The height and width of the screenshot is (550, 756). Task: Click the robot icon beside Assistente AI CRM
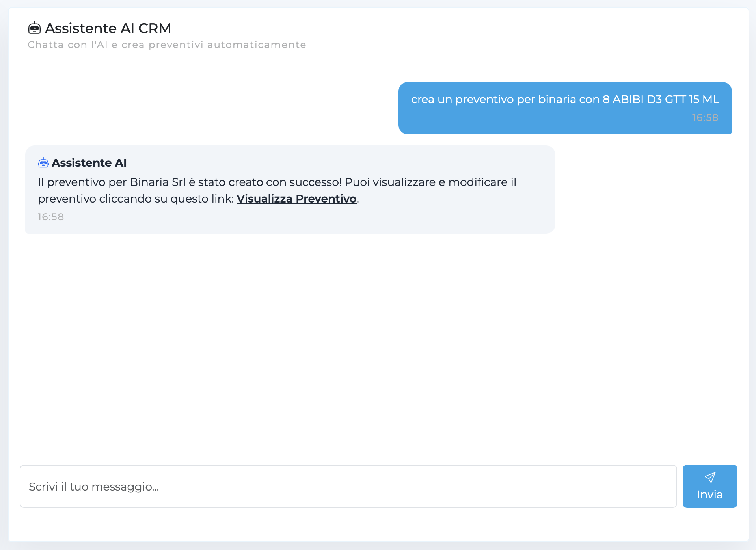coord(34,28)
